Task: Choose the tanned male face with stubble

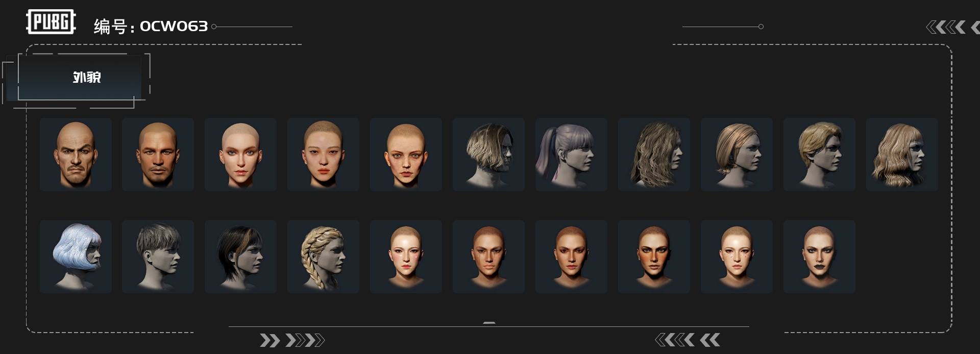Action: pyautogui.click(x=158, y=154)
